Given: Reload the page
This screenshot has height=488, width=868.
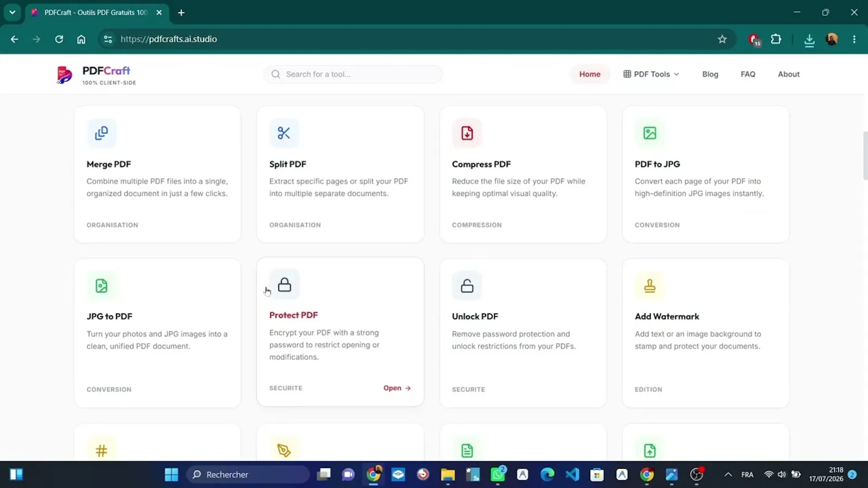Looking at the screenshot, I should [x=59, y=39].
